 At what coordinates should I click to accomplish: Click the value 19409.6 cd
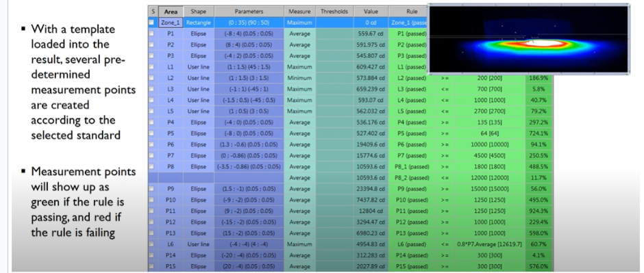(x=371, y=144)
